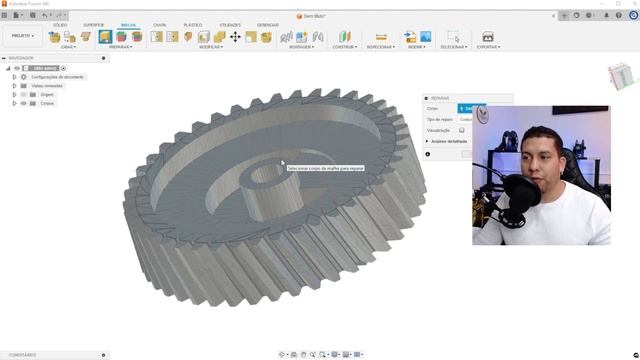640x360 pixels.
Task: Toggle the Visualização checkbox in Reparar dialog
Action: [x=462, y=130]
